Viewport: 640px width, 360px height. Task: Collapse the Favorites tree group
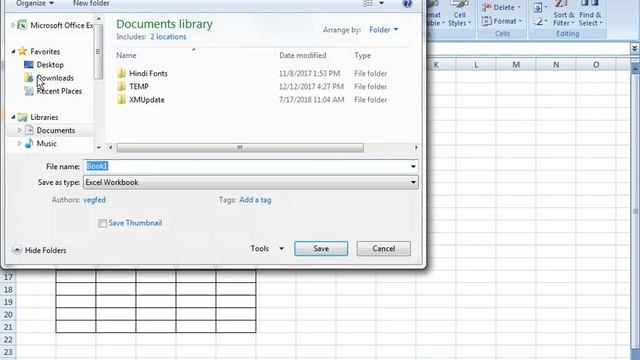[13, 51]
